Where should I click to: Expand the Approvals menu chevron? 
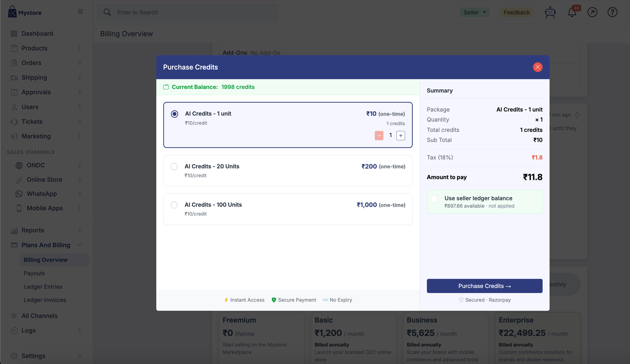click(79, 92)
